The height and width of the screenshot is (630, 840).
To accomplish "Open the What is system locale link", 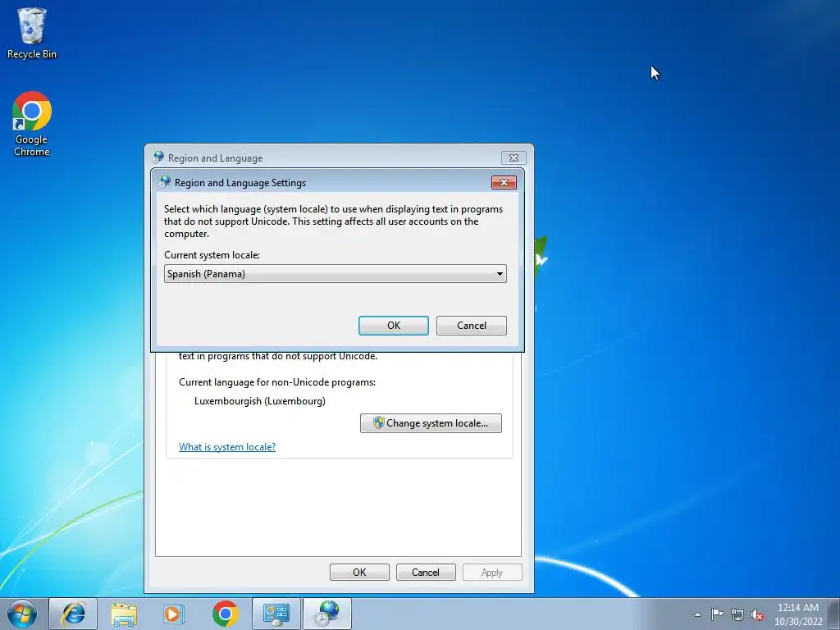I will pyautogui.click(x=227, y=447).
